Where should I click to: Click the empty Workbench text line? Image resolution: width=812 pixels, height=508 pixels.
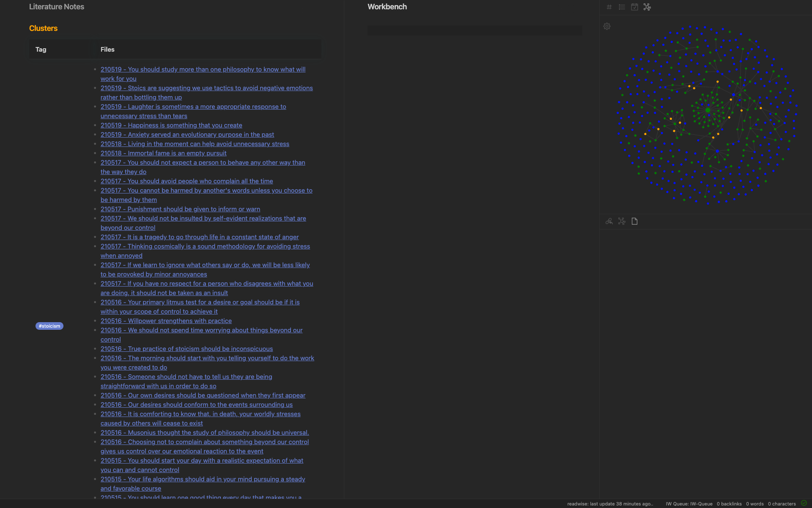(x=475, y=30)
